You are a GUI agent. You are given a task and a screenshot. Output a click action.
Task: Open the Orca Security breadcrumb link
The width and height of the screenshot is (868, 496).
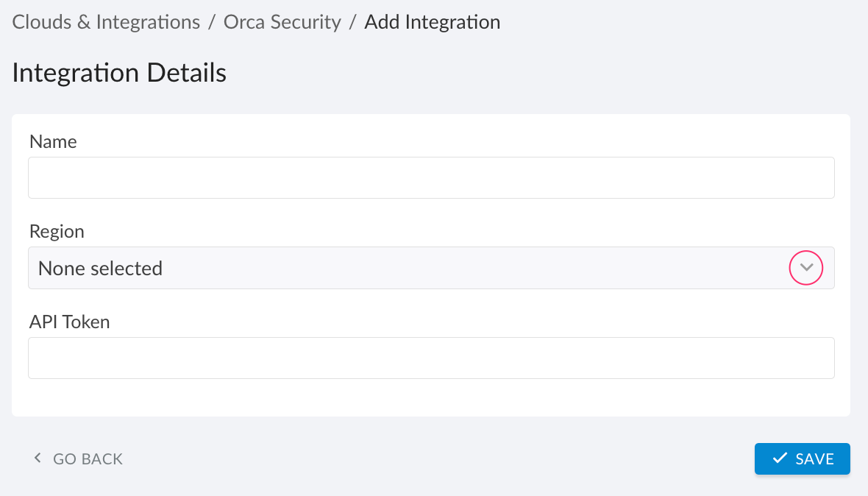(x=282, y=22)
